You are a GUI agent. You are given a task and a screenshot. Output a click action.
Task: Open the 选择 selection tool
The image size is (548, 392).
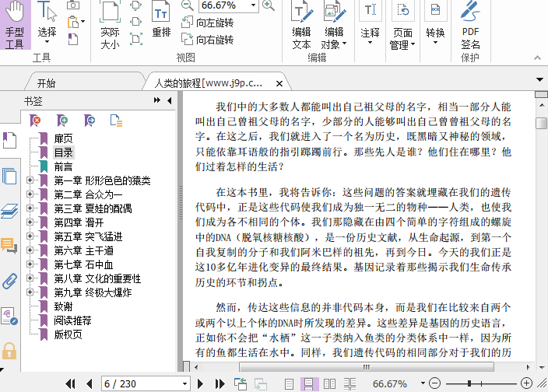coord(47,23)
